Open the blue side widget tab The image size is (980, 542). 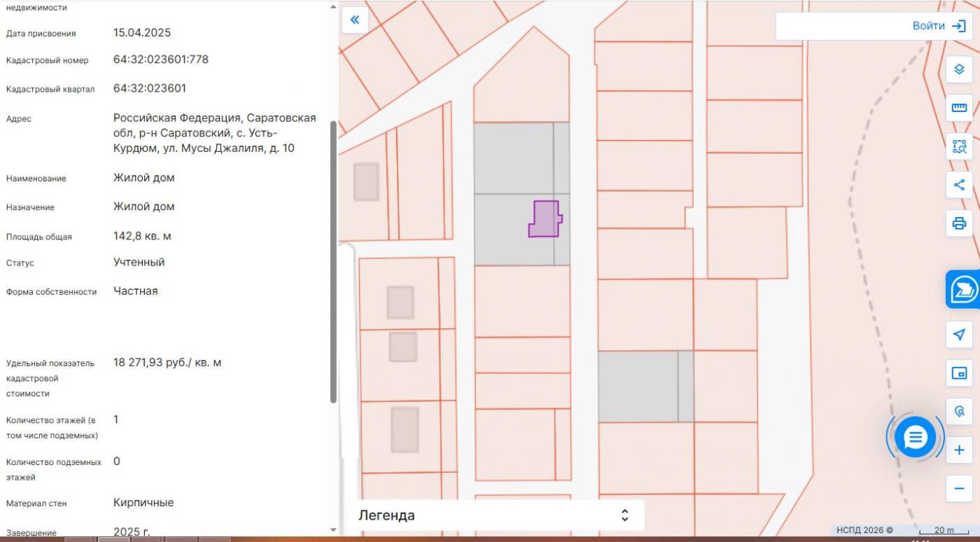click(965, 289)
